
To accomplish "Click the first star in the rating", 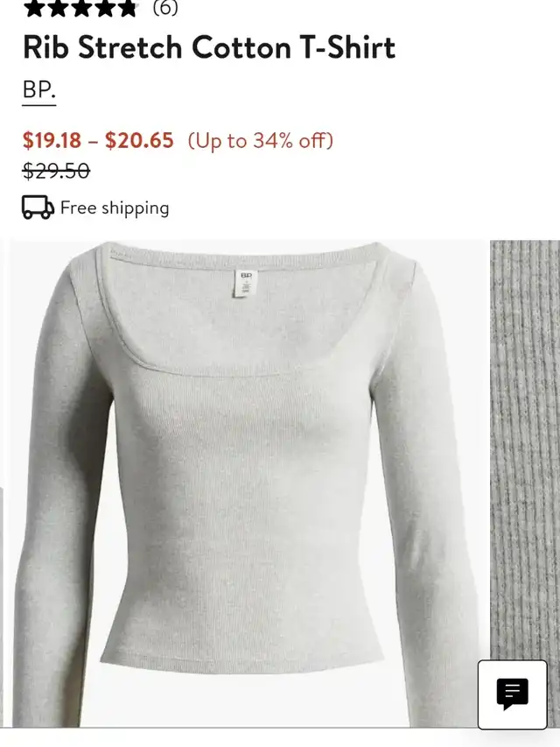I will 33,9.
